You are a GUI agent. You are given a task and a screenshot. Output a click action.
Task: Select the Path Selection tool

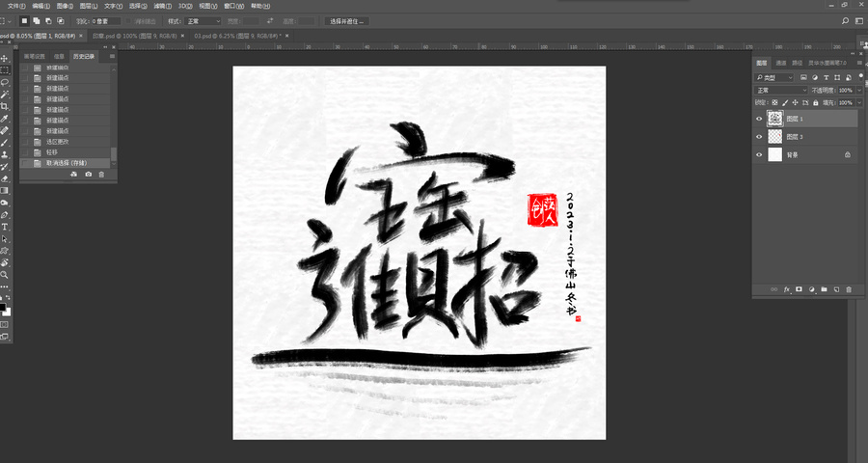[5, 239]
